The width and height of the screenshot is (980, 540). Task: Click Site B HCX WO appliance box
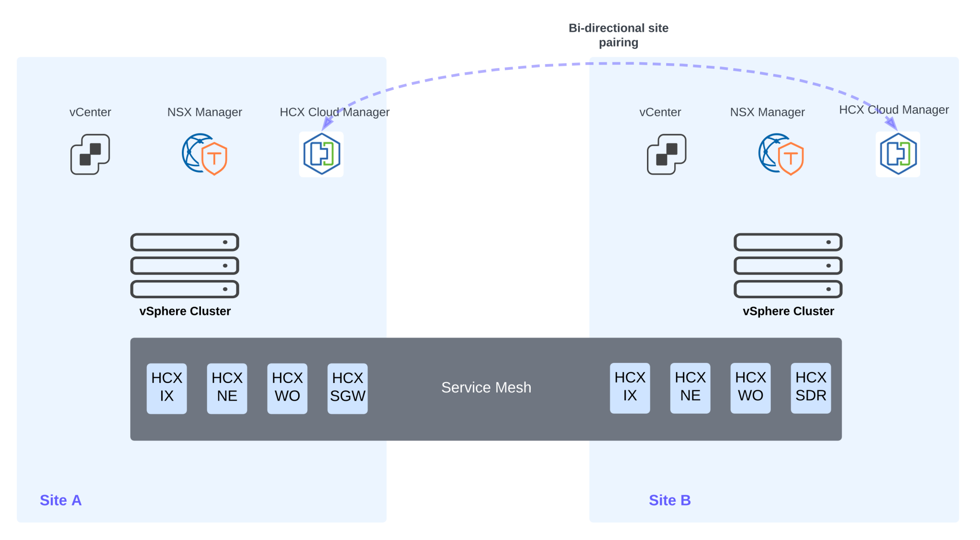pos(750,387)
